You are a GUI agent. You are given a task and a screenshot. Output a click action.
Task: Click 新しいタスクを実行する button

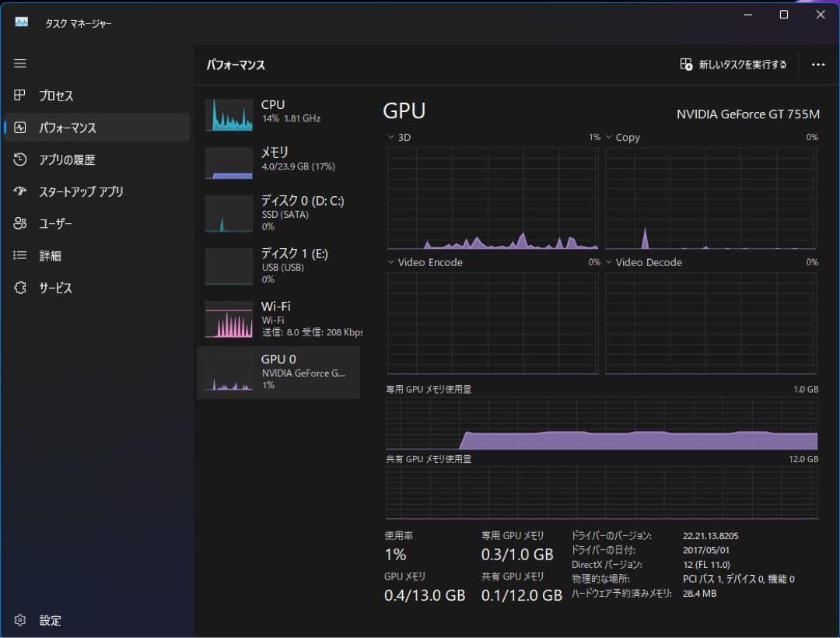pos(733,65)
